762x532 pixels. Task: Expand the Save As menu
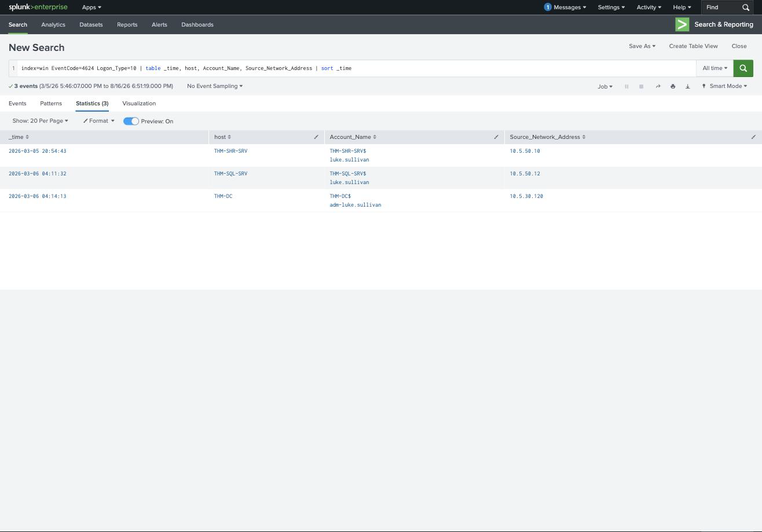[642, 46]
